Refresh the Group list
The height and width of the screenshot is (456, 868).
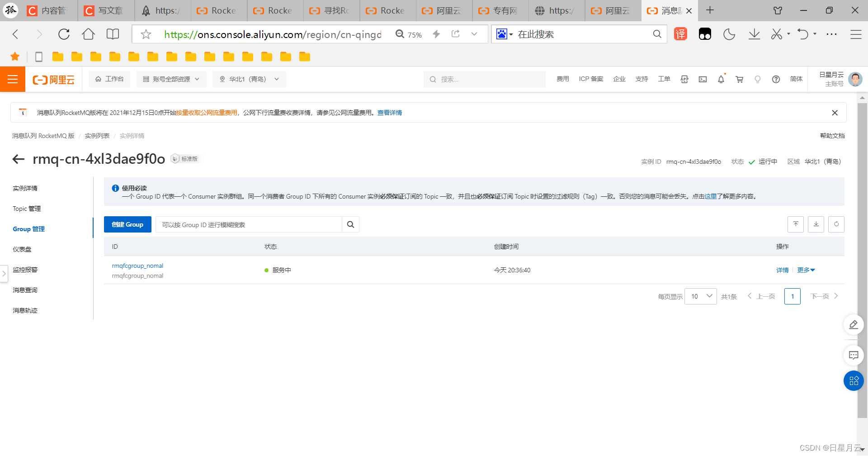pos(836,224)
